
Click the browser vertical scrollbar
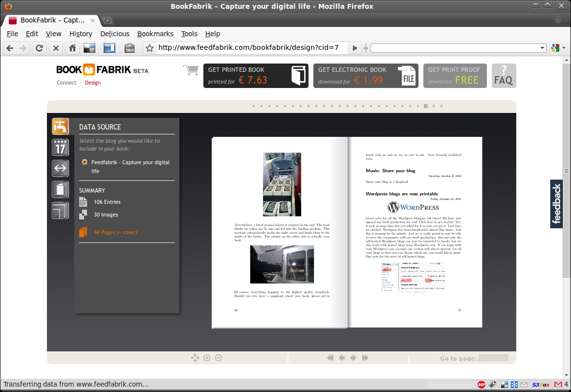point(566,171)
